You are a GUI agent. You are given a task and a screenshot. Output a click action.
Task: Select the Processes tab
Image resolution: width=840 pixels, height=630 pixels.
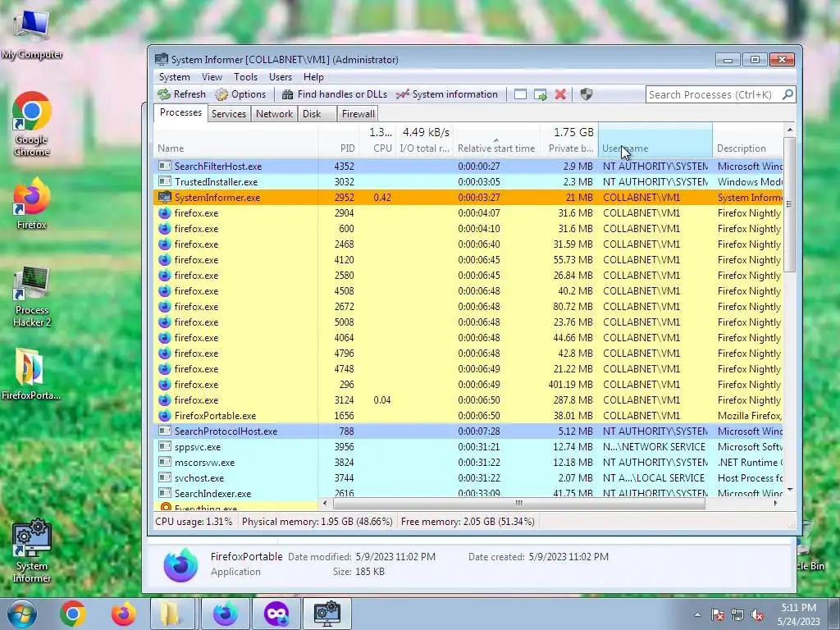[180, 112]
